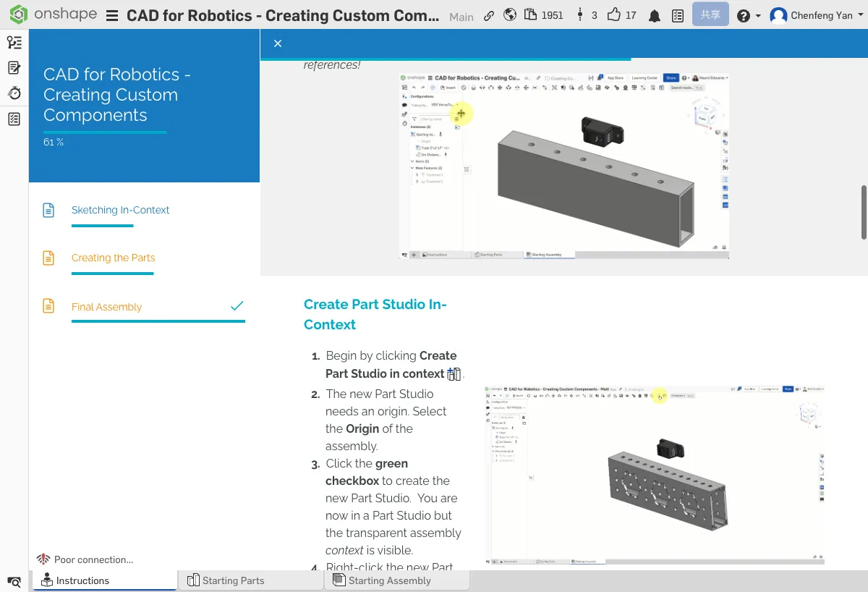
Task: Open the notes panel icon in sidebar
Action: pos(14,68)
